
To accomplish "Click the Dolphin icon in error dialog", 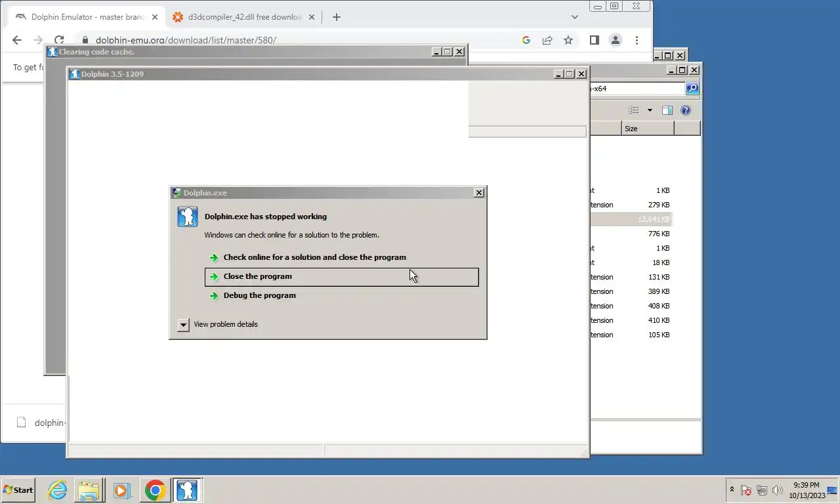I will point(188,216).
